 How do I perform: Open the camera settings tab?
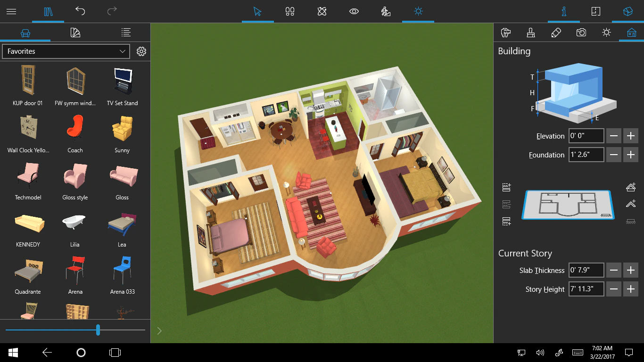click(581, 33)
